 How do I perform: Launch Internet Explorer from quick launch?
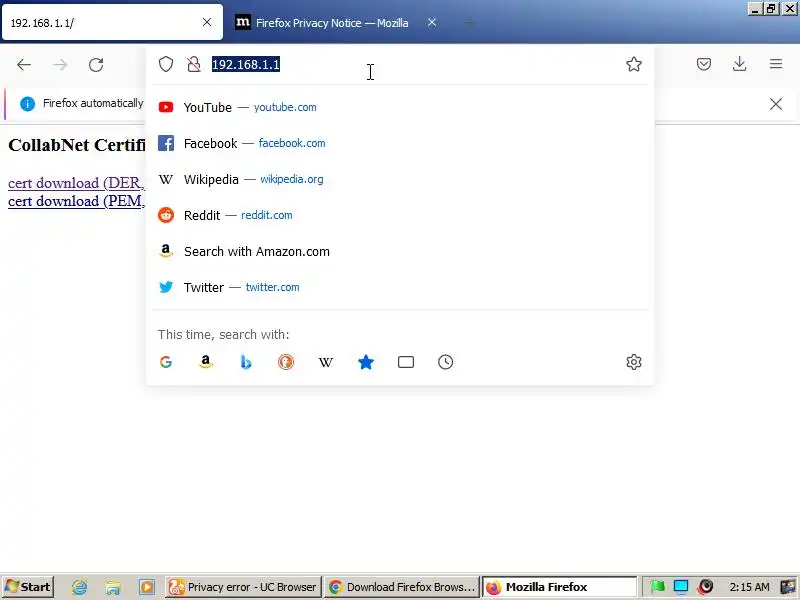click(79, 587)
